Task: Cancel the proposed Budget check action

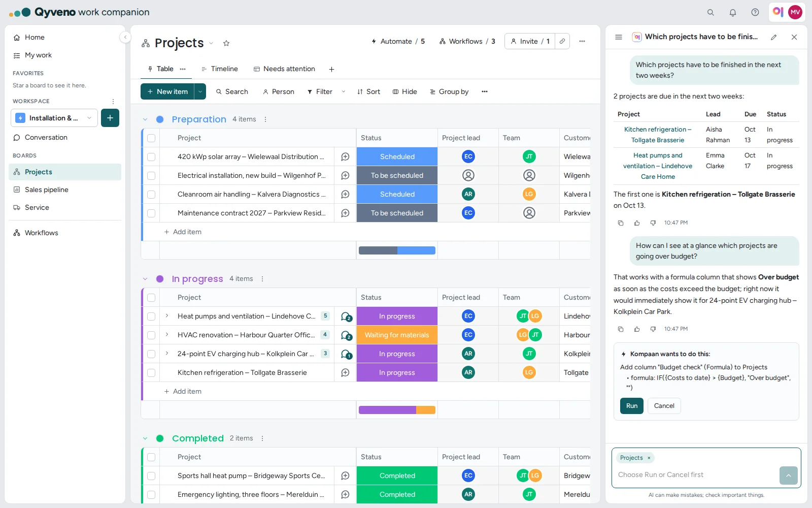Action: click(x=664, y=406)
